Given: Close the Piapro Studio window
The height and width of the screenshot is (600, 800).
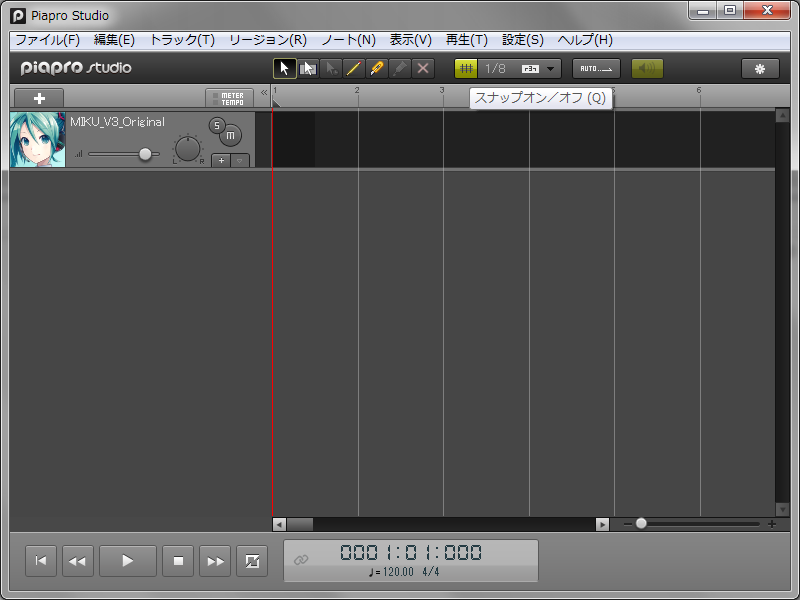Looking at the screenshot, I should [767, 11].
